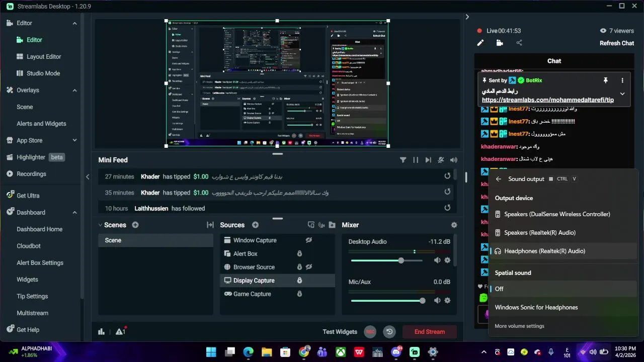Screen dimensions: 644x362
Task: Unlock the Browser Source lock
Action: point(299,267)
